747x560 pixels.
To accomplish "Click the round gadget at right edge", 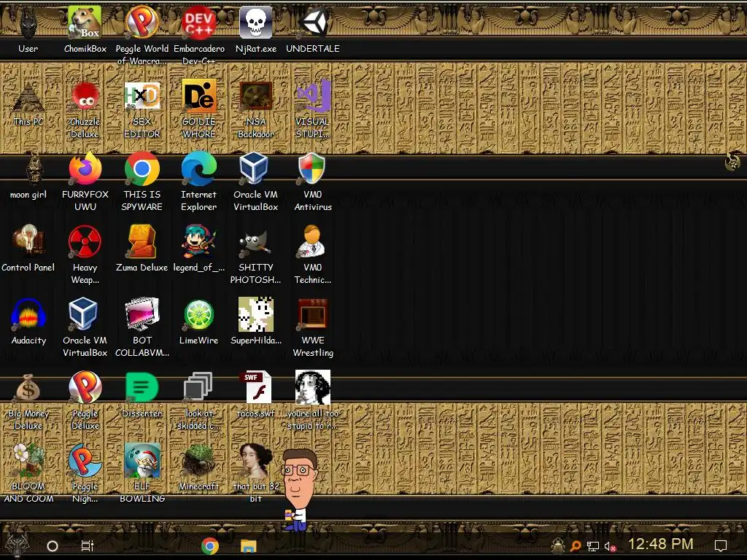I will [x=732, y=163].
